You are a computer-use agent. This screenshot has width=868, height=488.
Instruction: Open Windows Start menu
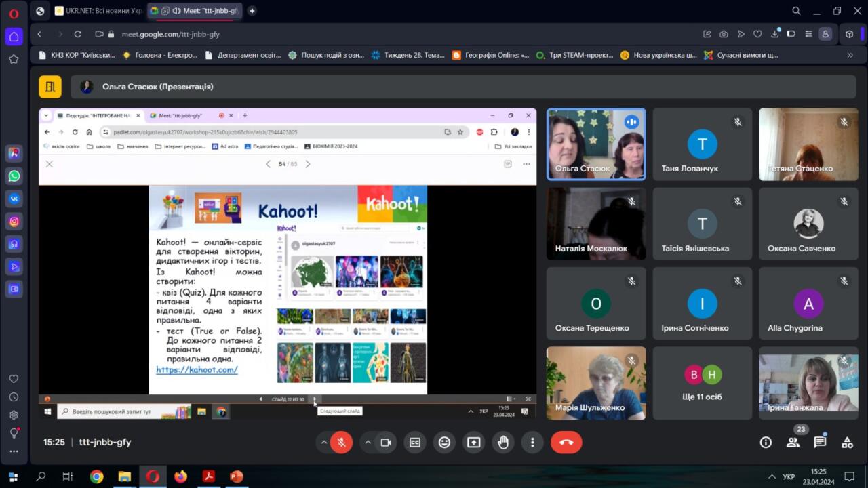click(13, 476)
